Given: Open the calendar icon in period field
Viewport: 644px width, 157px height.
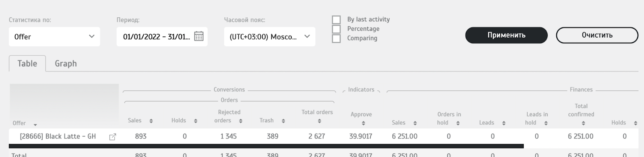Looking at the screenshot, I should 199,36.
